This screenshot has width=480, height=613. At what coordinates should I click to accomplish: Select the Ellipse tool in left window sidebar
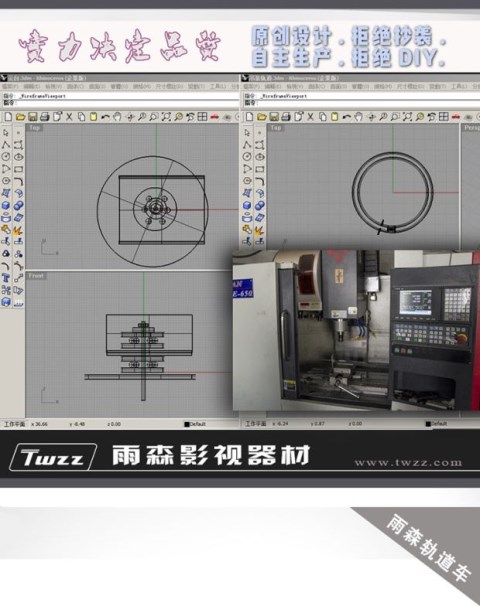[x=18, y=157]
